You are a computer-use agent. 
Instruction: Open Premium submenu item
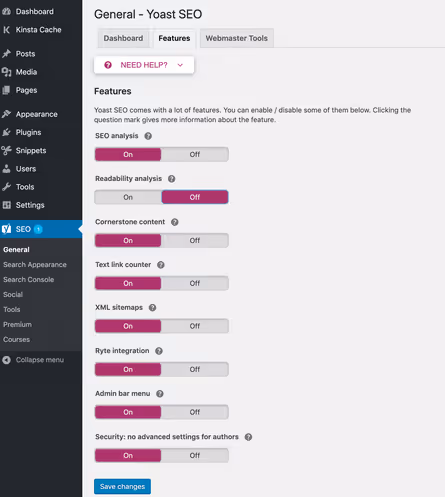(x=18, y=325)
